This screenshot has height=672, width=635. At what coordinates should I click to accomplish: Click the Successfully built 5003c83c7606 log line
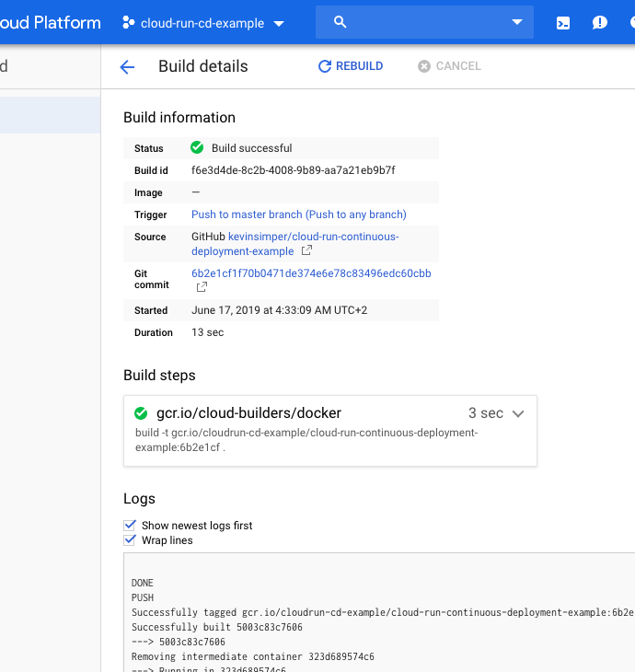click(x=217, y=627)
